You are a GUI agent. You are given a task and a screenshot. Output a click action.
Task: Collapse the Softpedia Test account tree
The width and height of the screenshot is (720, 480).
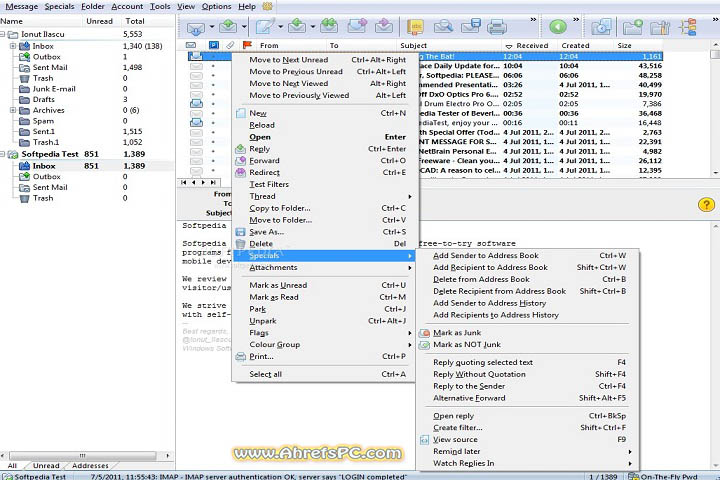(x=2, y=154)
